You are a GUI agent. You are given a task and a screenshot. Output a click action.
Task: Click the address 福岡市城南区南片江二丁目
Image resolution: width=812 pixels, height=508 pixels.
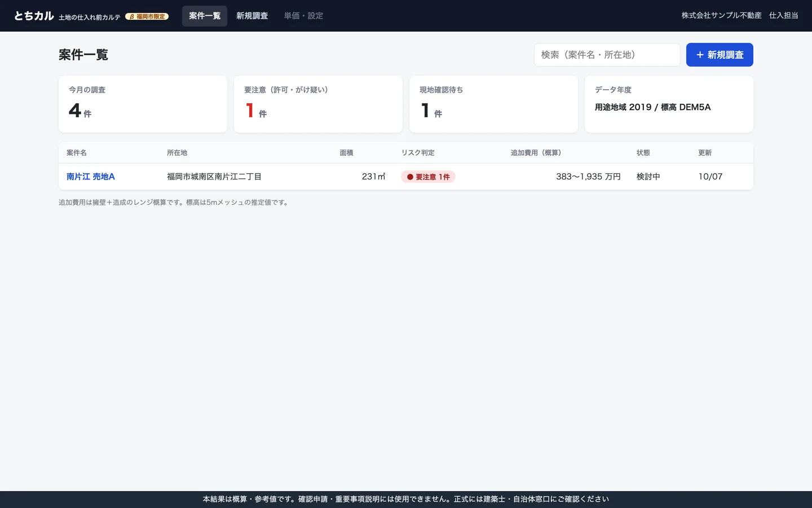point(214,177)
